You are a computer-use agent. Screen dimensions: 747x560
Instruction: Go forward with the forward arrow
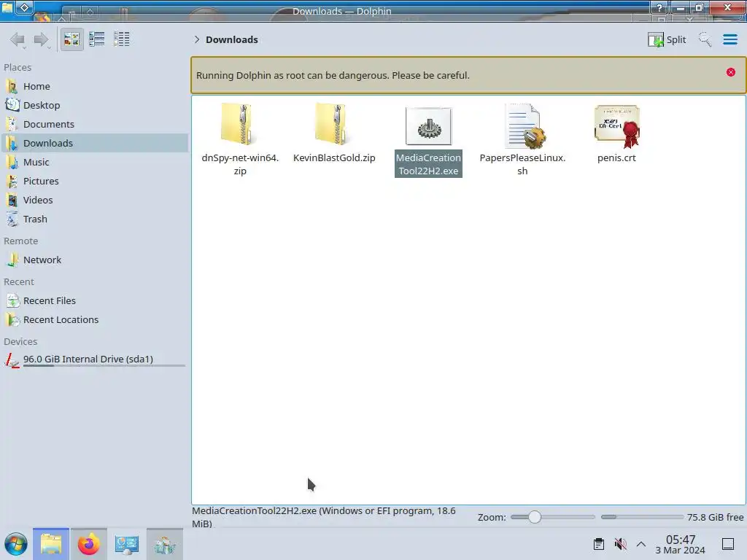point(42,39)
